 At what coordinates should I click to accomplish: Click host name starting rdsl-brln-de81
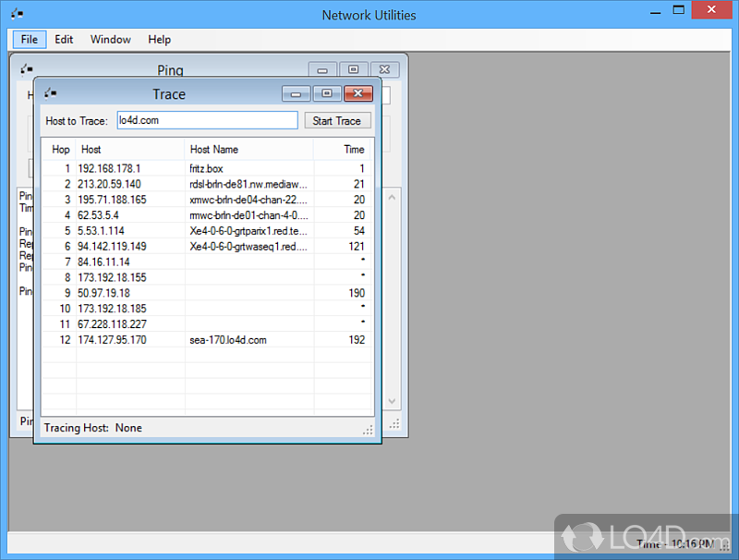point(248,184)
